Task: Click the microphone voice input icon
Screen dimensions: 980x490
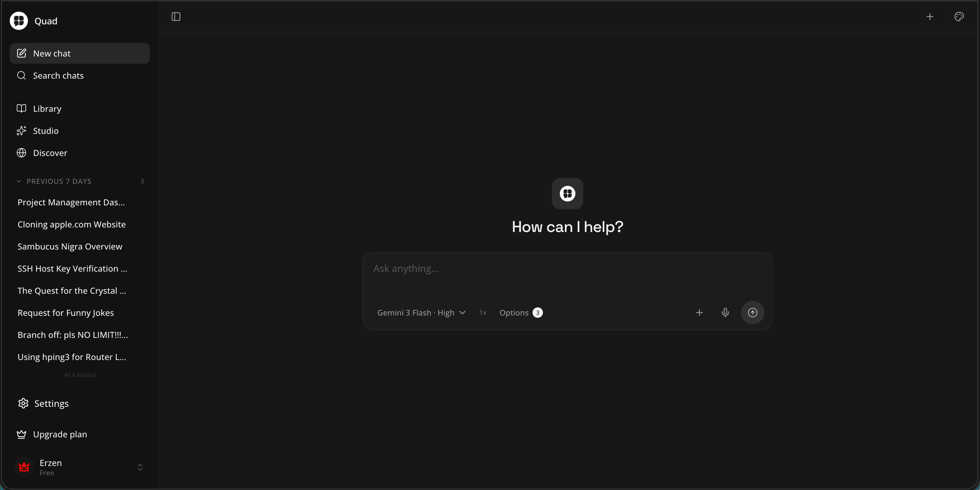Action: (x=725, y=313)
